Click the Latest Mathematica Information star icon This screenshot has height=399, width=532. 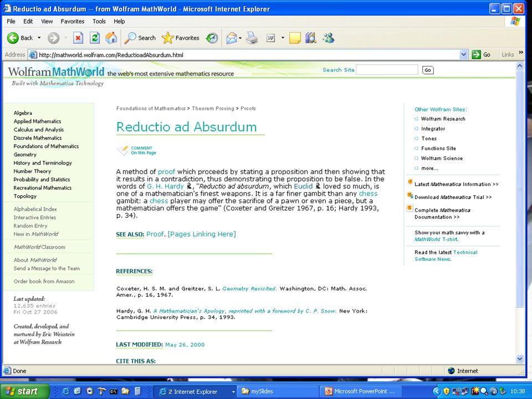pos(410,182)
